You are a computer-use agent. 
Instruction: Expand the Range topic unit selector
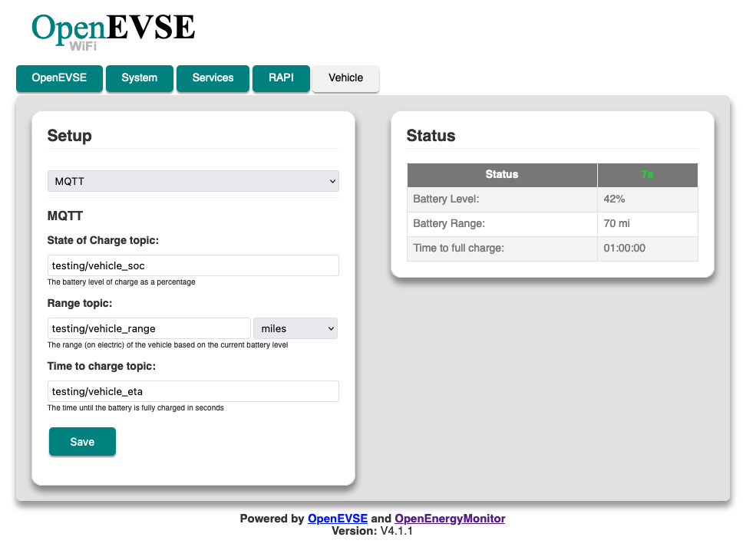tap(295, 328)
